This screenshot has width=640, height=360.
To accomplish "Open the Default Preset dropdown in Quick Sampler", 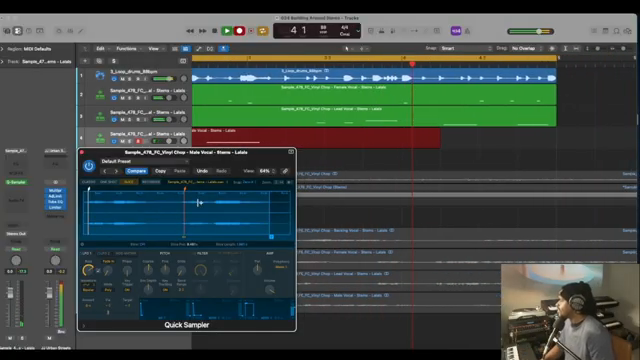I will point(145,161).
